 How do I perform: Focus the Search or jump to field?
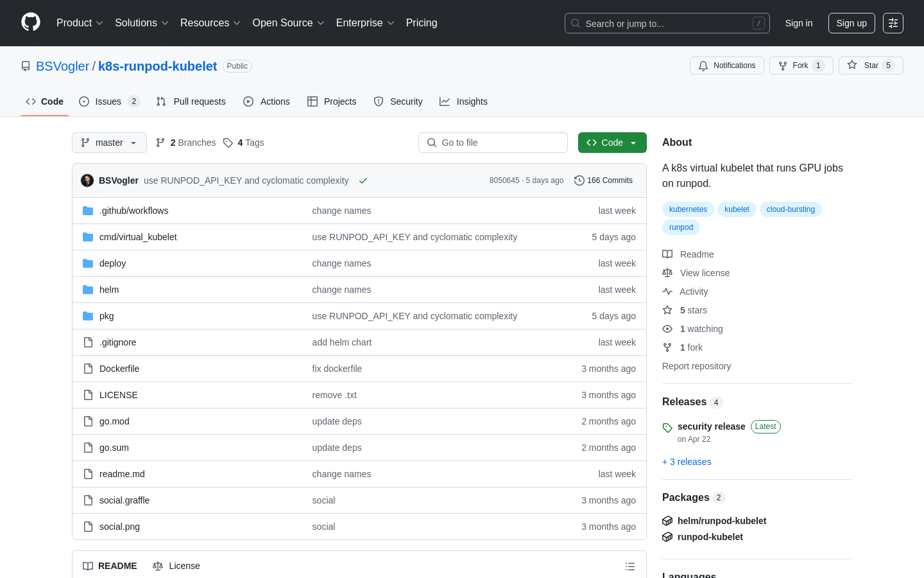[667, 23]
